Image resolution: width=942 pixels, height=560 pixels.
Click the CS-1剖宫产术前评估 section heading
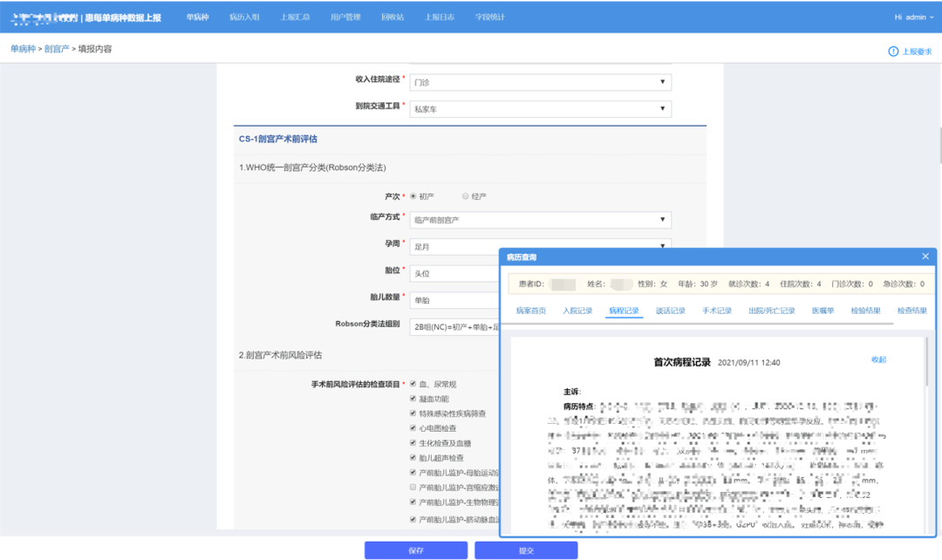pos(277,139)
